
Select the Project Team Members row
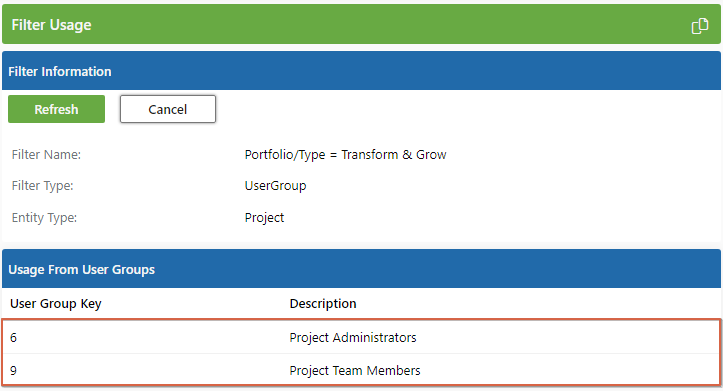click(362, 370)
